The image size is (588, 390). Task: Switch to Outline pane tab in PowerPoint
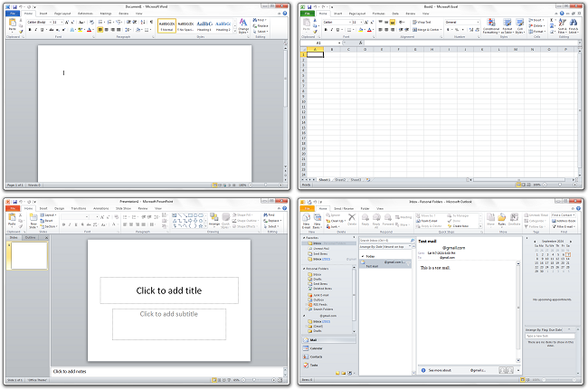(x=31, y=238)
